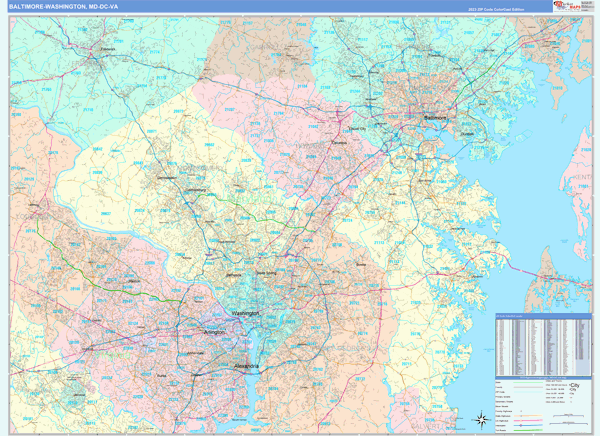Click the compass rose icon

482,420
